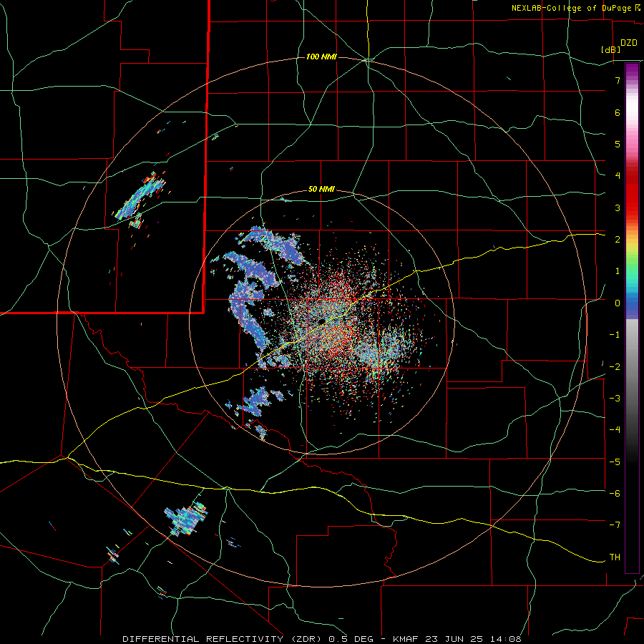This screenshot has height=644, width=644.
Task: Click the -5 tick on color scale
Action: [x=615, y=462]
